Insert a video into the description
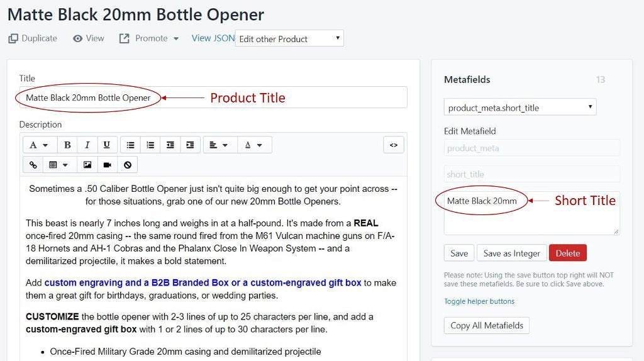This screenshot has height=361, width=644. (107, 165)
